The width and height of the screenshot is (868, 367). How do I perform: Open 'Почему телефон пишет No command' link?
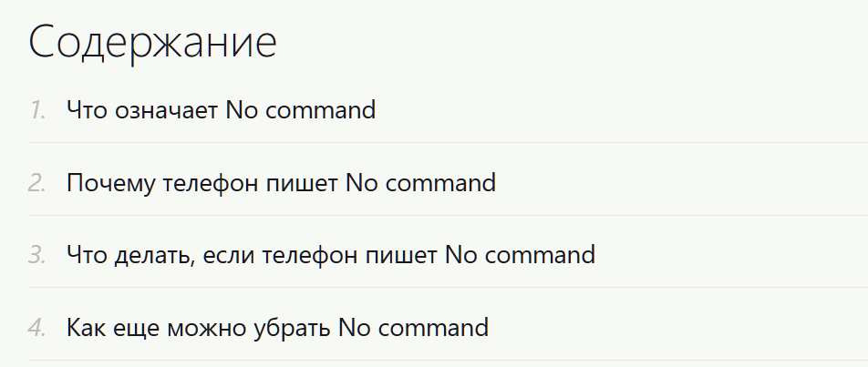pos(281,182)
